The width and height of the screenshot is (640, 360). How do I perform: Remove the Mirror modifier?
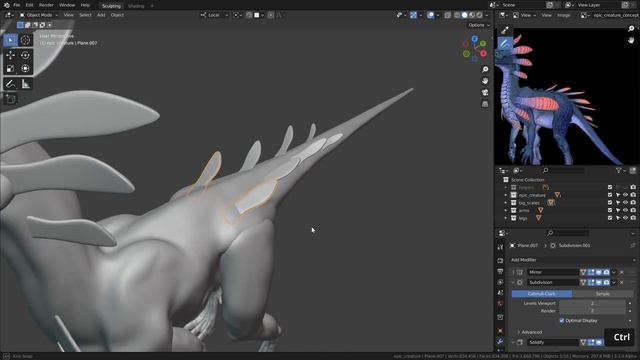point(622,272)
